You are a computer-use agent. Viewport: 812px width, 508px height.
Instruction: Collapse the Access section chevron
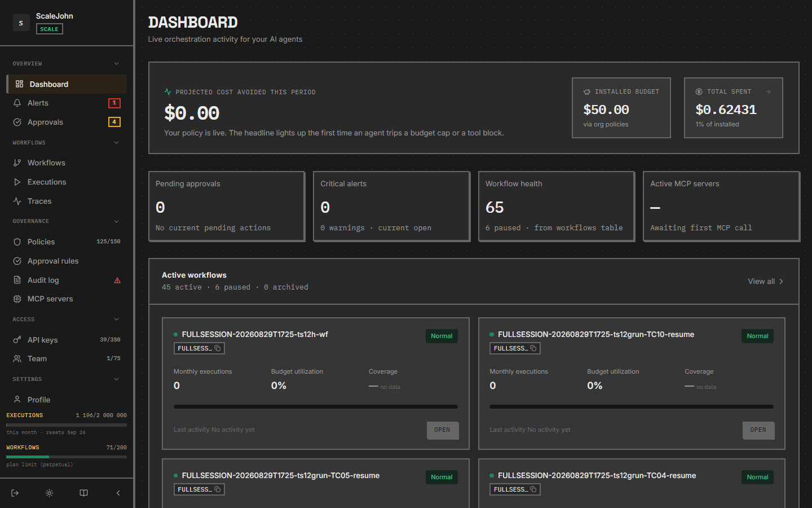117,319
